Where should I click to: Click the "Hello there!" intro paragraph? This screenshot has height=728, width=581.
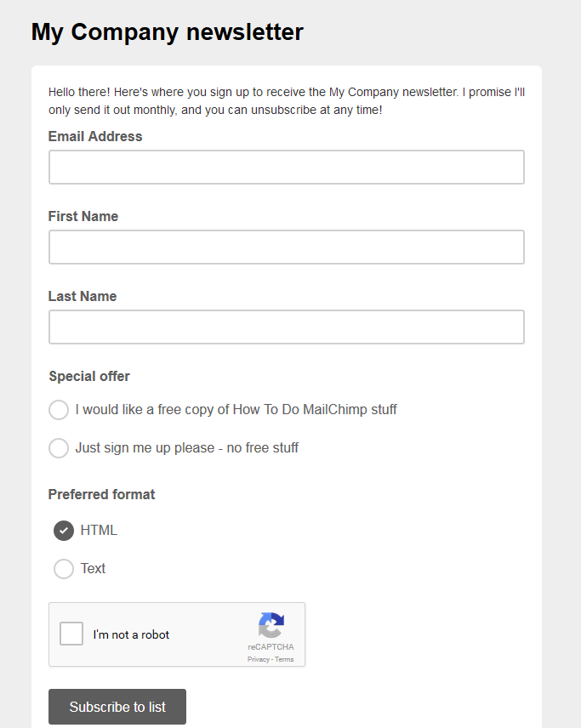(286, 101)
